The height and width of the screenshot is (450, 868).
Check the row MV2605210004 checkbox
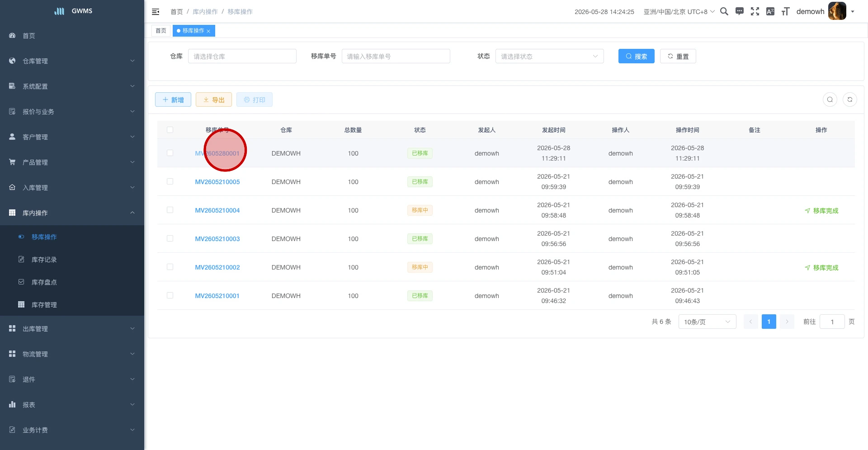(x=170, y=210)
